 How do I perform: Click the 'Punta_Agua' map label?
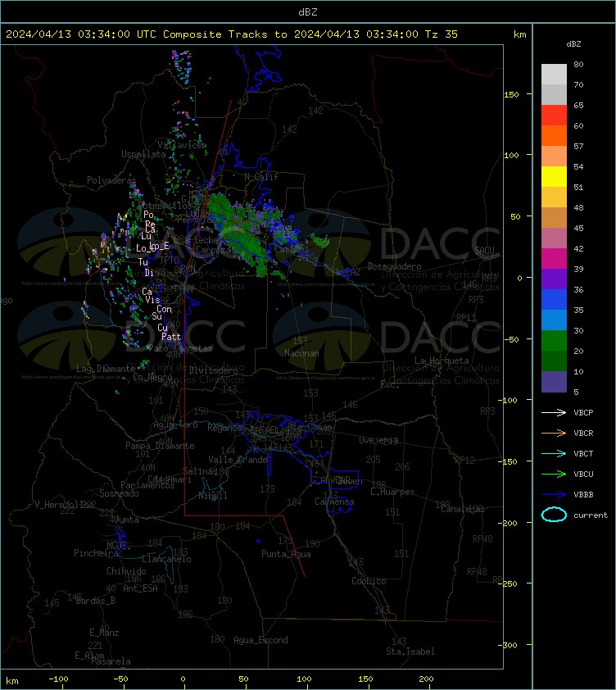coord(286,554)
